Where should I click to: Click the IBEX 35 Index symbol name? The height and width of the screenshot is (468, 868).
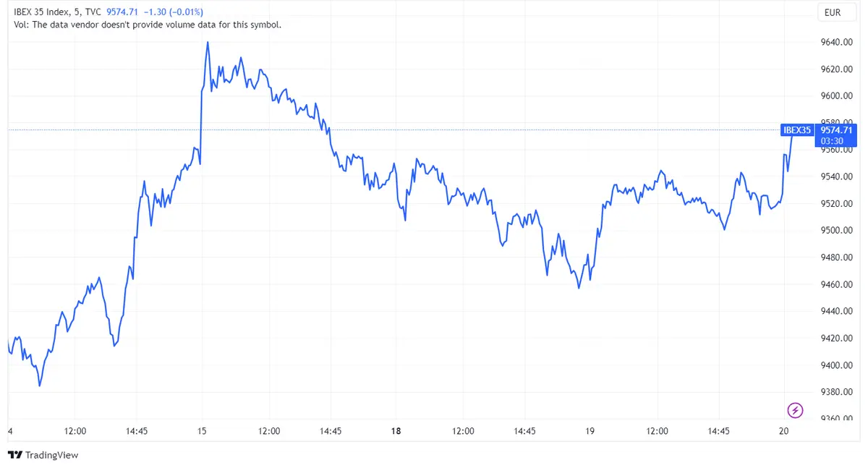click(x=40, y=12)
